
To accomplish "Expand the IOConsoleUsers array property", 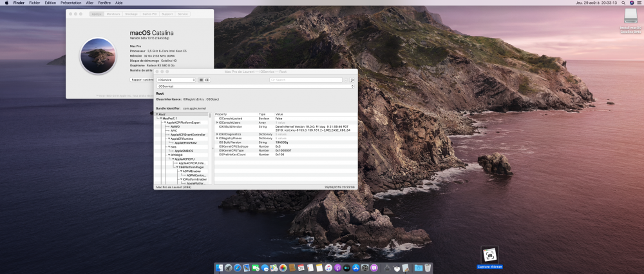I will tap(217, 122).
